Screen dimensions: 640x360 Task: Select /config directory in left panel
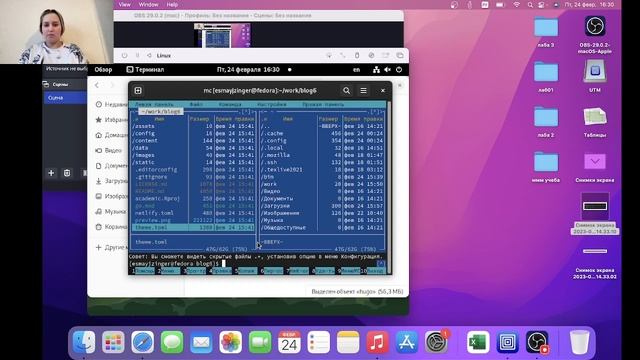pos(193,133)
